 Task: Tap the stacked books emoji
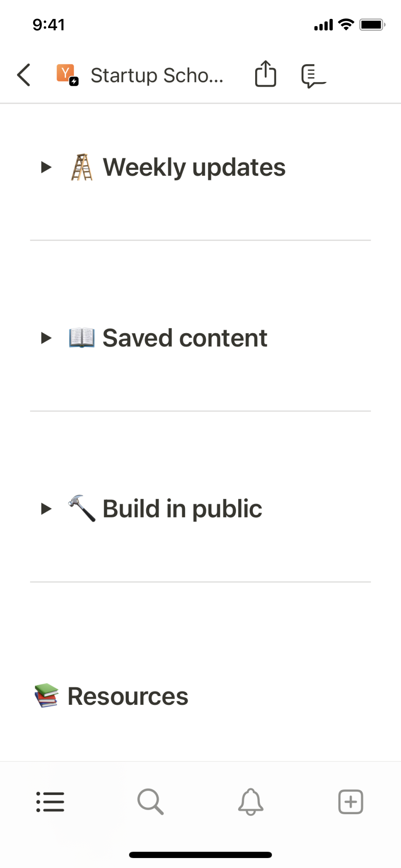(46, 696)
